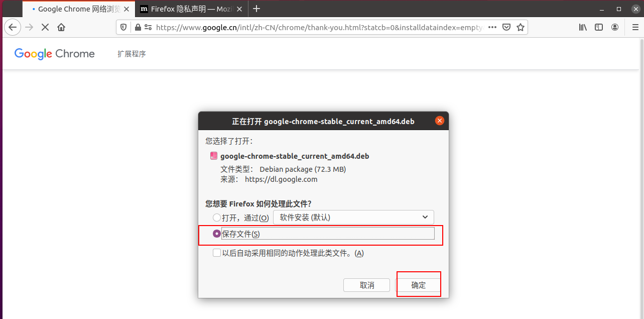Click the .deb file name in dialog
The image size is (644, 319).
(x=295, y=156)
